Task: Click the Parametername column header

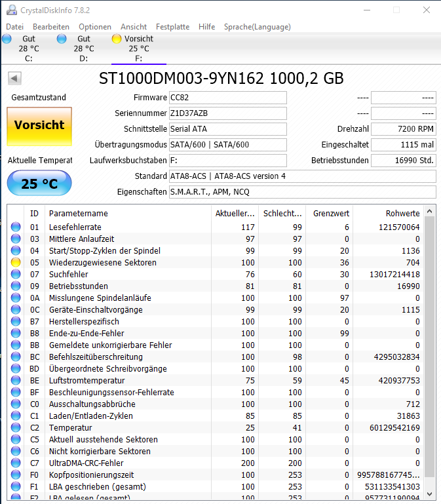Action: [x=128, y=214]
